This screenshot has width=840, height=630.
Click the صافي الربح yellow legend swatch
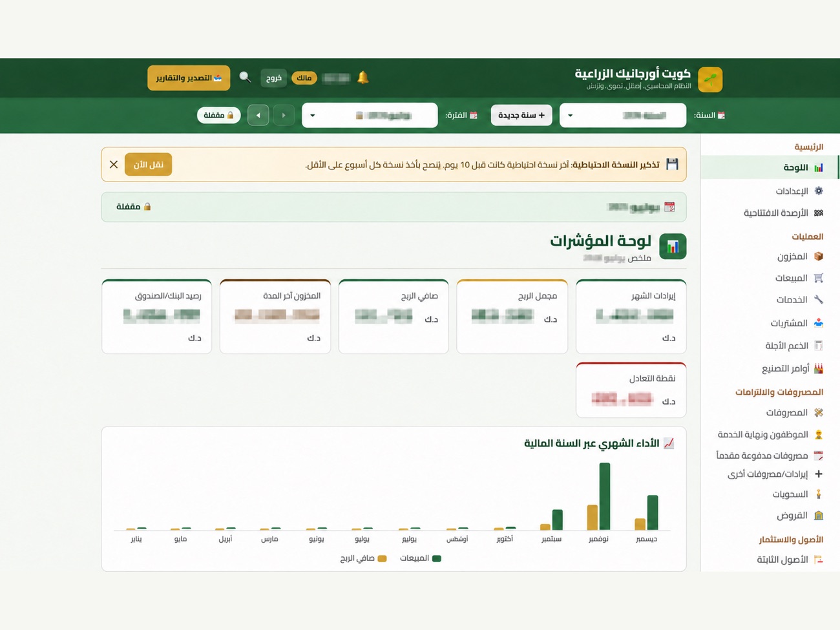(x=382, y=558)
